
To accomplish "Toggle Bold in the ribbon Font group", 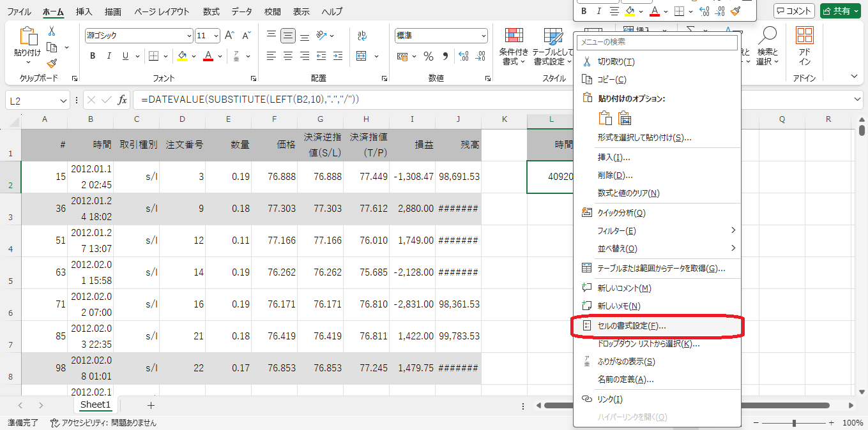I will [x=93, y=56].
